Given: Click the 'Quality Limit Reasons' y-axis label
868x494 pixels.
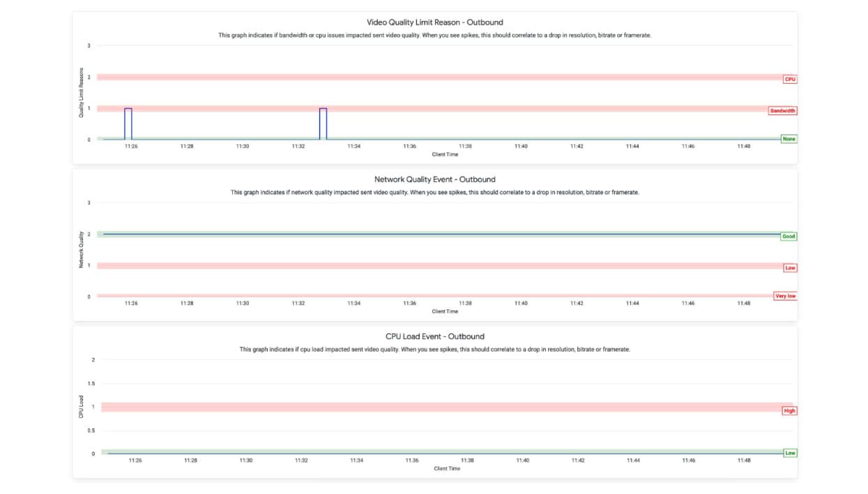Looking at the screenshot, I should click(82, 92).
